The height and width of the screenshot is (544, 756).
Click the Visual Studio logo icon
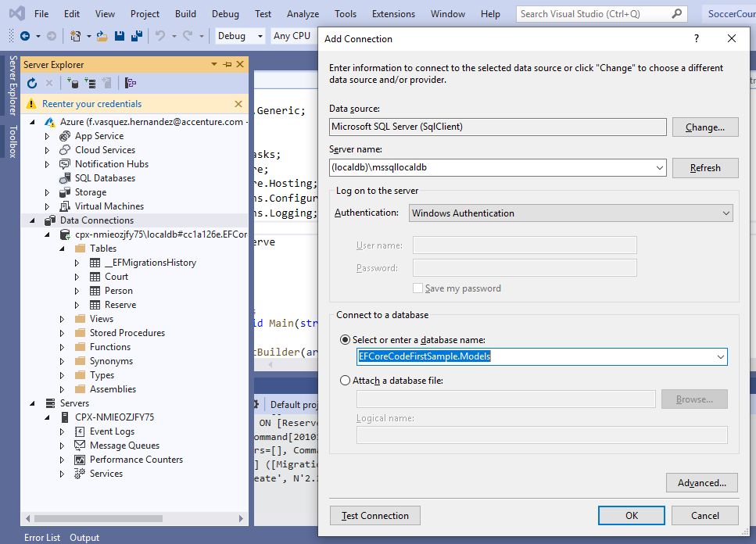click(x=17, y=13)
